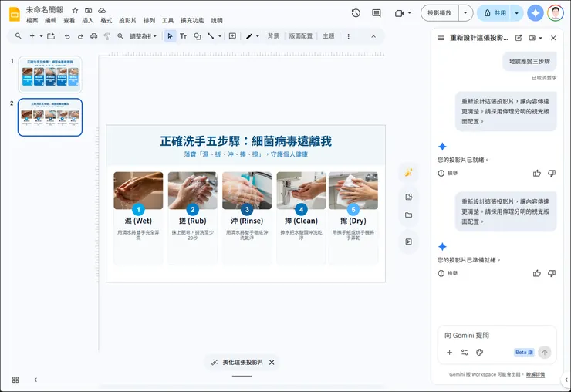Select the slide title 正確洗手五步驟
The image size is (571, 392).
tap(246, 141)
